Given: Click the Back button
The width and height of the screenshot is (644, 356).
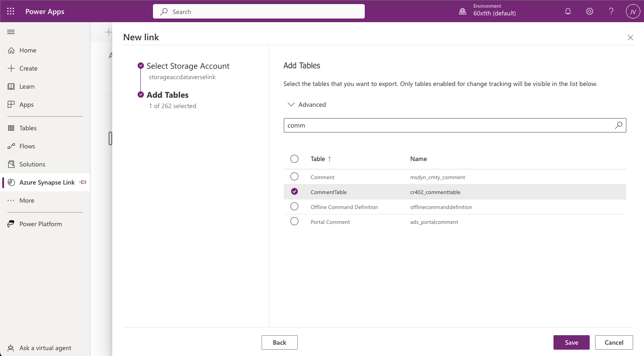Looking at the screenshot, I should [279, 342].
